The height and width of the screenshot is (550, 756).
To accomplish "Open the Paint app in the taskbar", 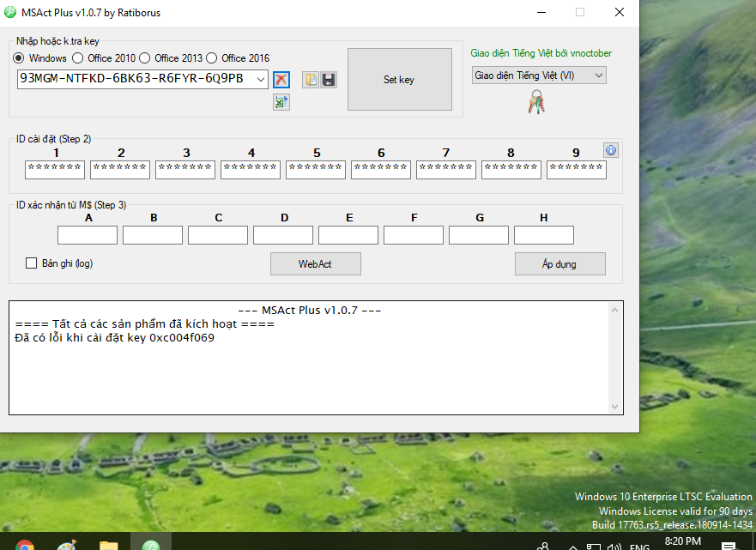I will [67, 545].
